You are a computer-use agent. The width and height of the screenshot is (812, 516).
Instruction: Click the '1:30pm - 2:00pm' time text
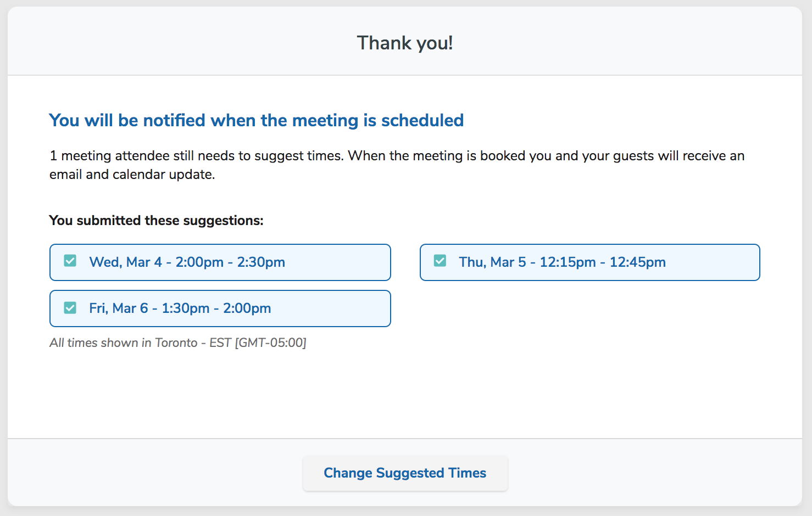point(217,309)
